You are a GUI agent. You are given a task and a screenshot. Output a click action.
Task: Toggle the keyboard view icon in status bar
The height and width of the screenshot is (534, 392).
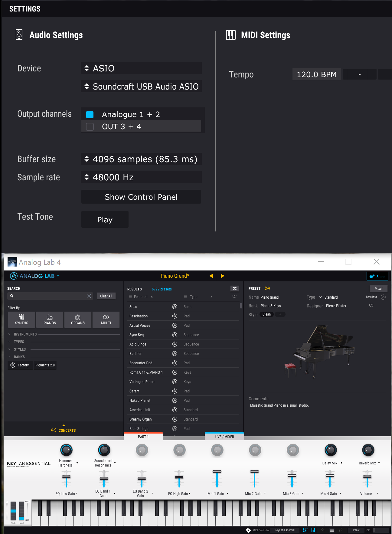[x=313, y=530]
